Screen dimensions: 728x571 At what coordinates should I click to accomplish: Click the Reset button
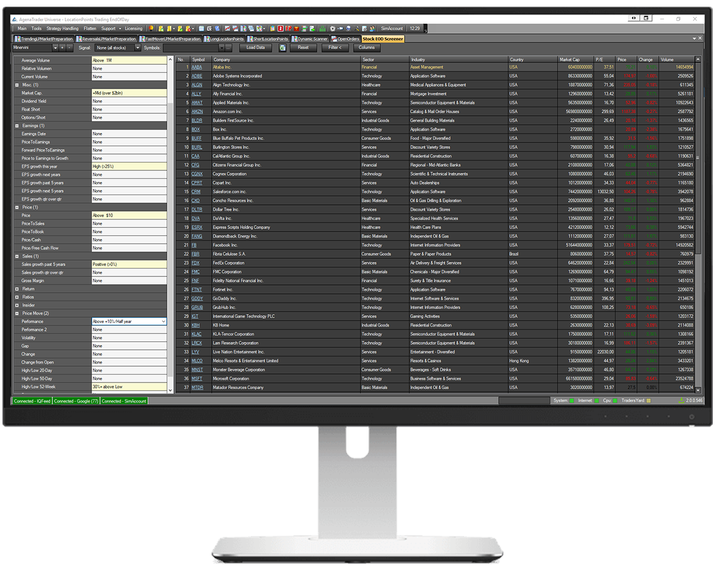click(x=303, y=47)
